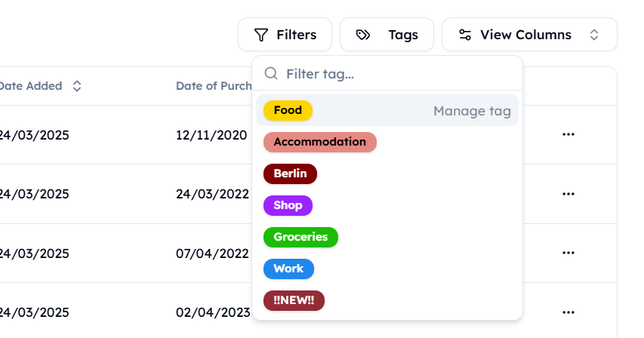Image resolution: width=644 pixels, height=338 pixels.
Task: Open three-dot menu for third row
Action: pyautogui.click(x=569, y=253)
